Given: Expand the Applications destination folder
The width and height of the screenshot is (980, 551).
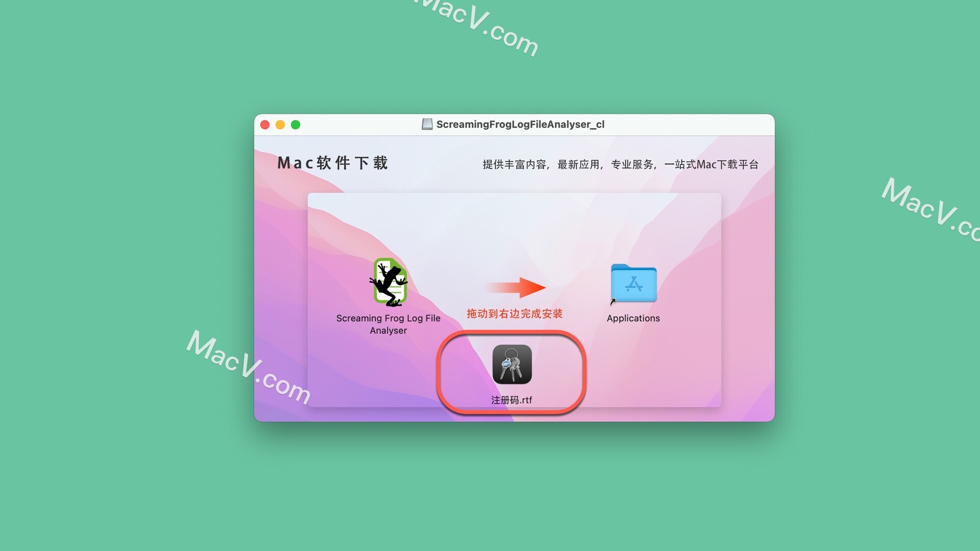Looking at the screenshot, I should 633,285.
